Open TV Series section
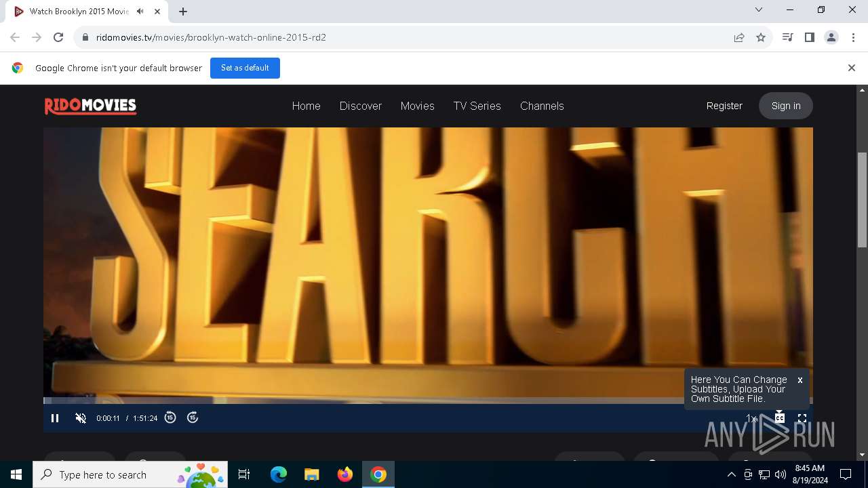Image resolution: width=868 pixels, height=488 pixels. pos(477,106)
